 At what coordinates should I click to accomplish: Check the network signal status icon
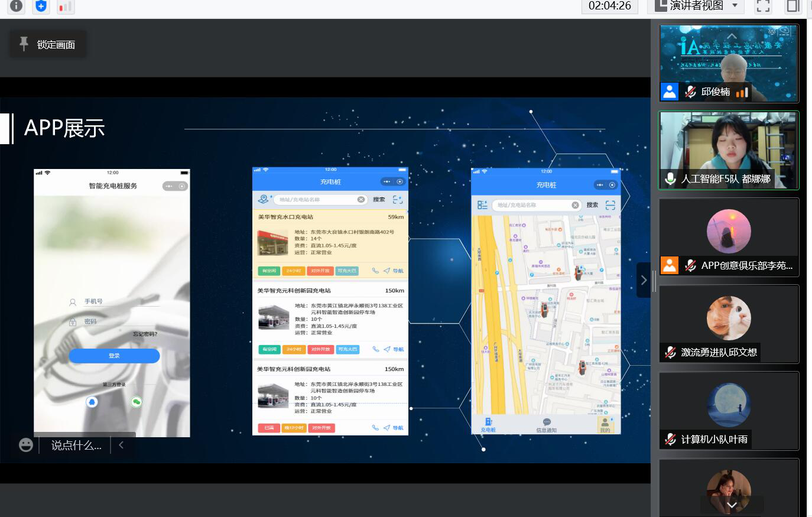(66, 6)
